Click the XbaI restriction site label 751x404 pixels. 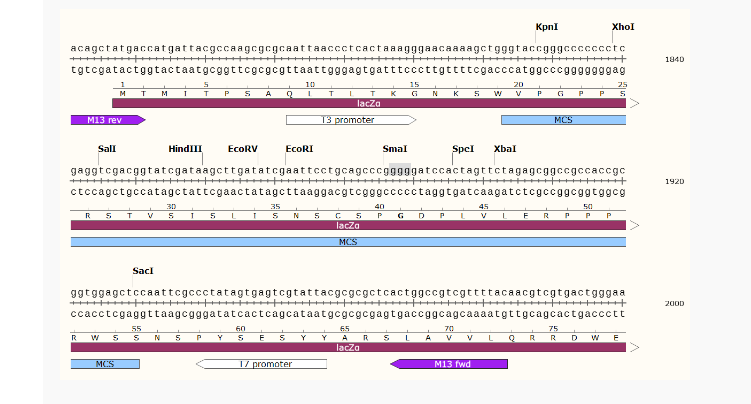coord(505,148)
